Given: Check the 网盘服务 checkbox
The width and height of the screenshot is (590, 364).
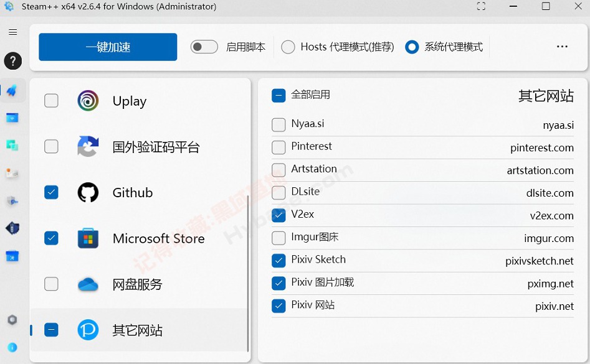Looking at the screenshot, I should pos(51,284).
